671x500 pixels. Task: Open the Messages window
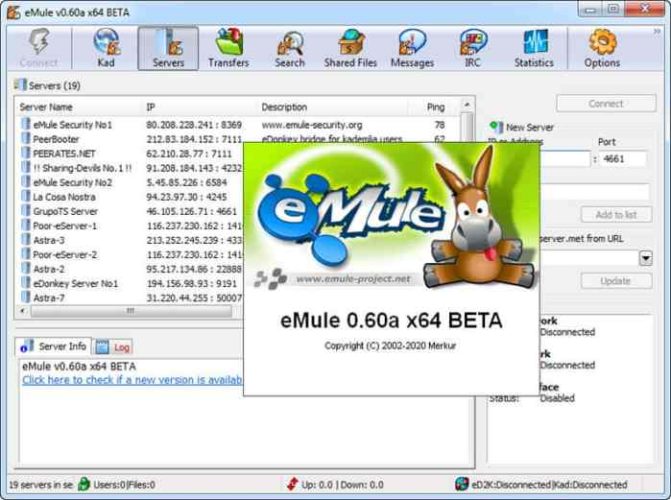coord(412,48)
